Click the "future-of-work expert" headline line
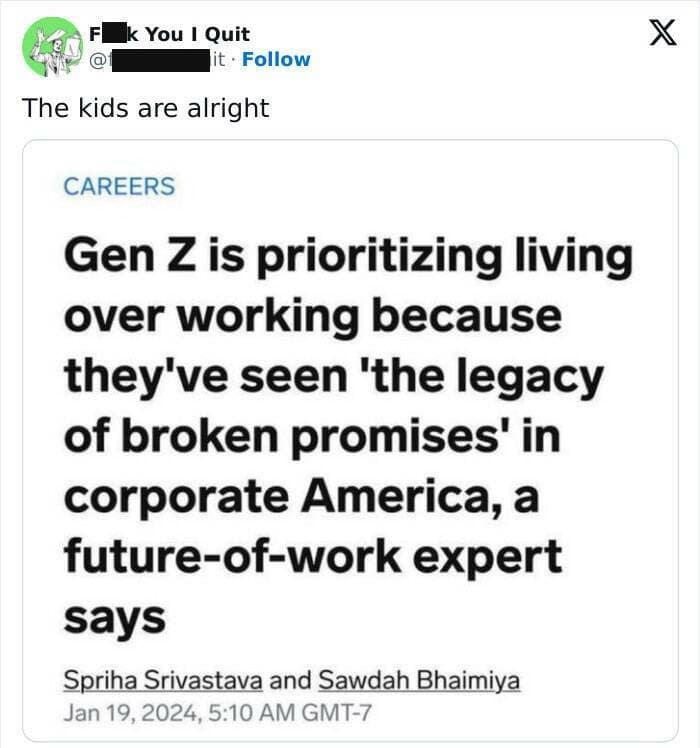Image resolution: width=700 pixels, height=748 pixels. tap(312, 557)
